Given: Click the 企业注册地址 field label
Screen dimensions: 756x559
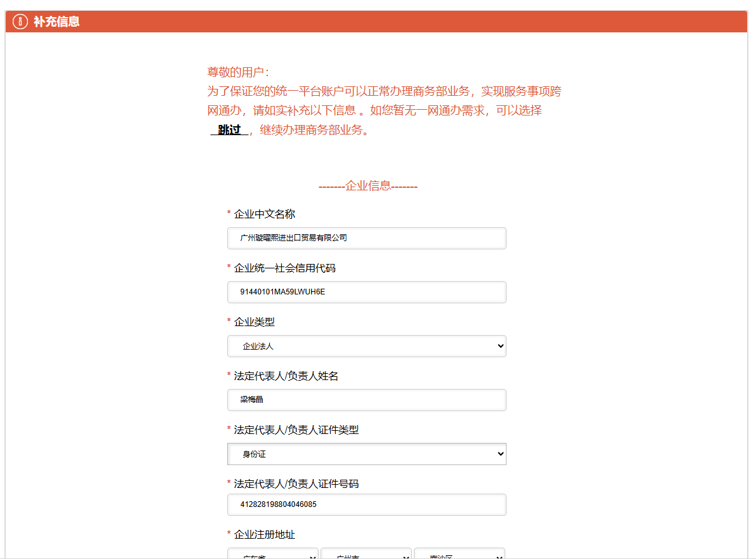Looking at the screenshot, I should tap(264, 535).
